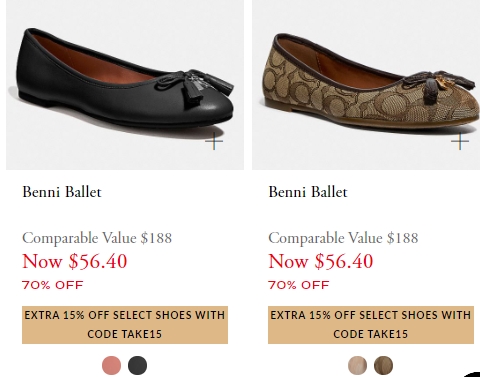Choose the light beige color swatch
Viewport: 480px width, 377px height.
357,365
